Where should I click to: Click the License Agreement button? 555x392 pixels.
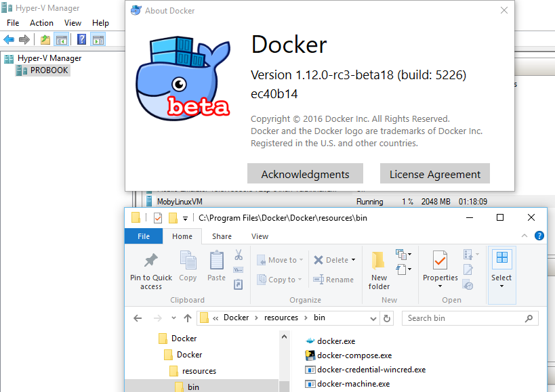click(435, 173)
